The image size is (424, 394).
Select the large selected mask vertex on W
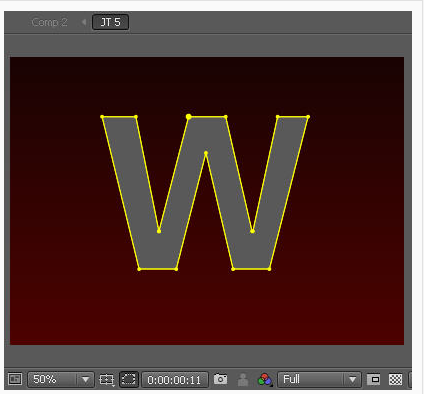188,116
